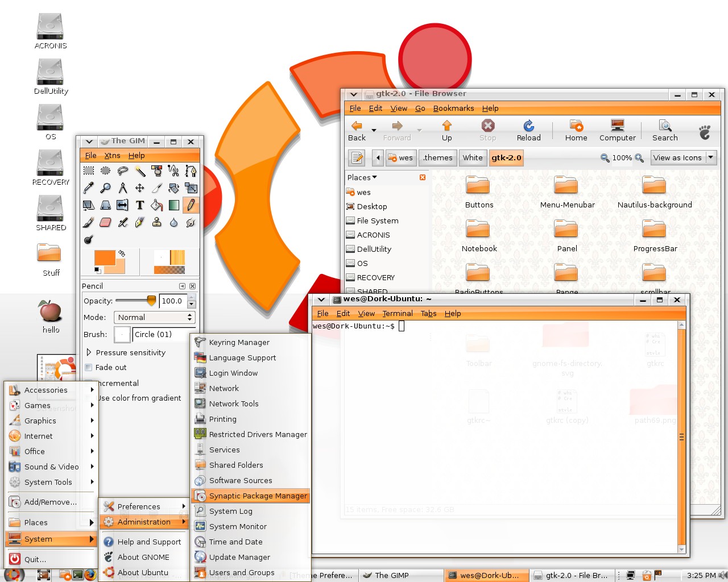Select the Scale tool
The height and width of the screenshot is (582, 728).
(191, 188)
